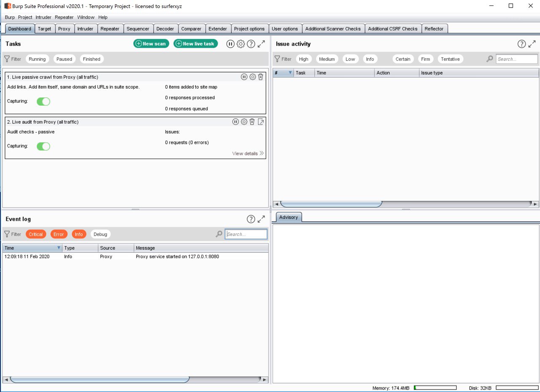Toggle the Finished tasks filter
This screenshot has width=540, height=392.
(92, 59)
